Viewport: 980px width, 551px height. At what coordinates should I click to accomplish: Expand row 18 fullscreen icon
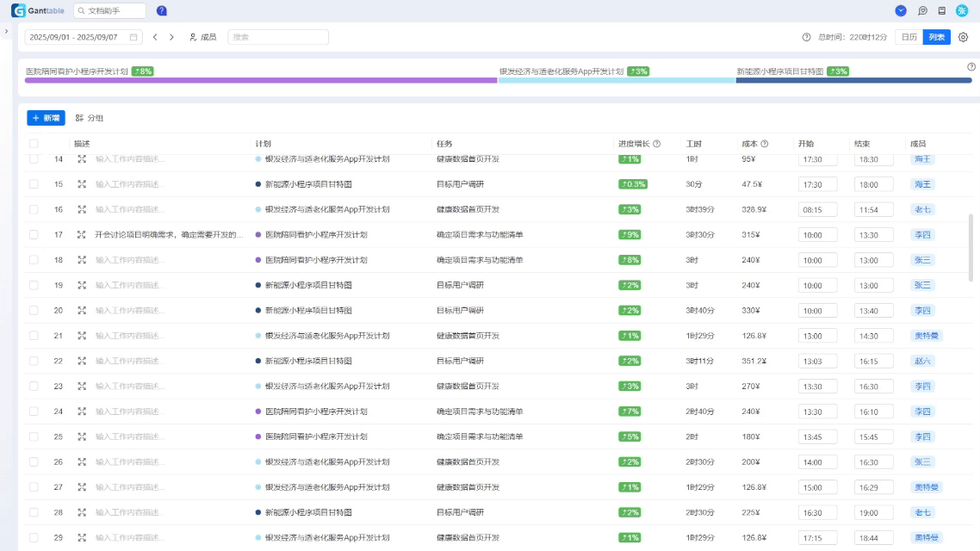tap(82, 260)
